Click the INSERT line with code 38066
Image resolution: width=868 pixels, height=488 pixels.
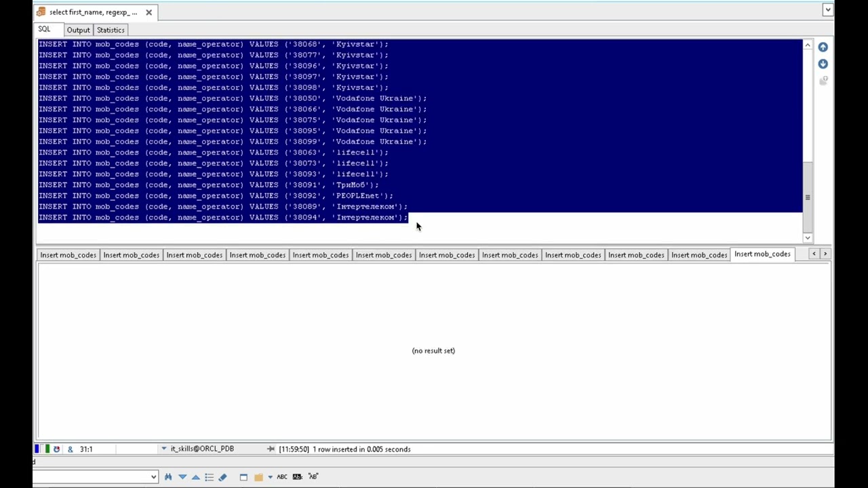[x=233, y=109]
